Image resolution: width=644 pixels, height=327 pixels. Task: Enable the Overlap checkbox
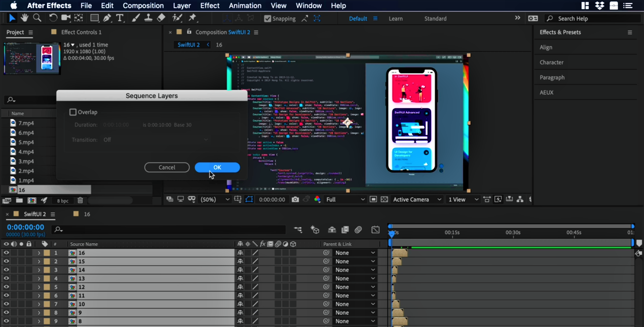pos(73,112)
